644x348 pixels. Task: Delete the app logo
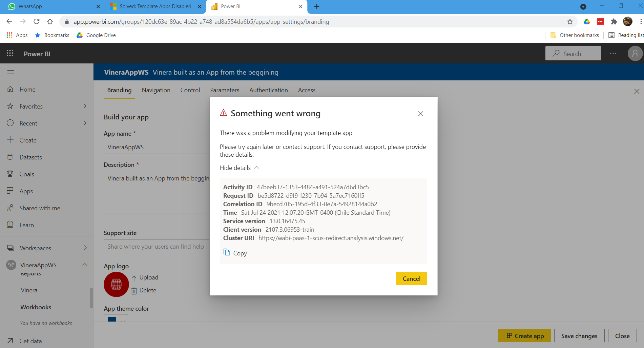tap(144, 290)
